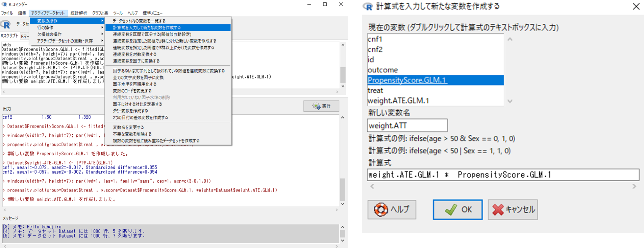
Task: Click the R logo in the R コマンダー toolbar
Action: pos(5,24)
